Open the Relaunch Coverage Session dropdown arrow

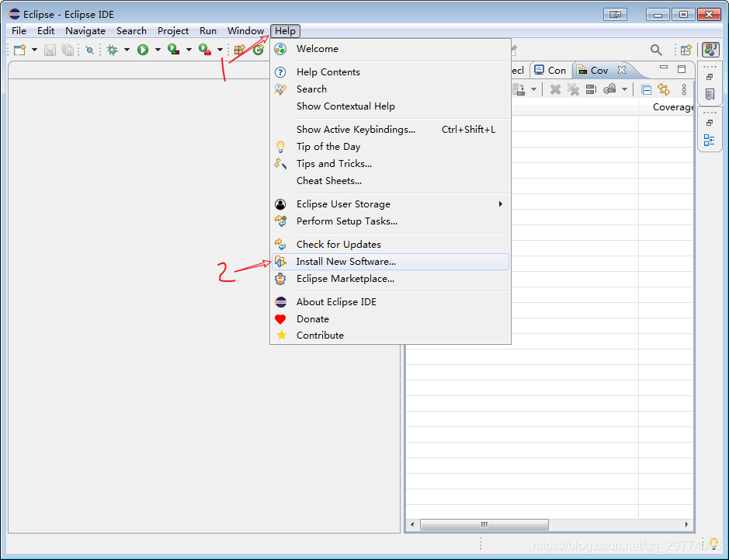click(533, 89)
